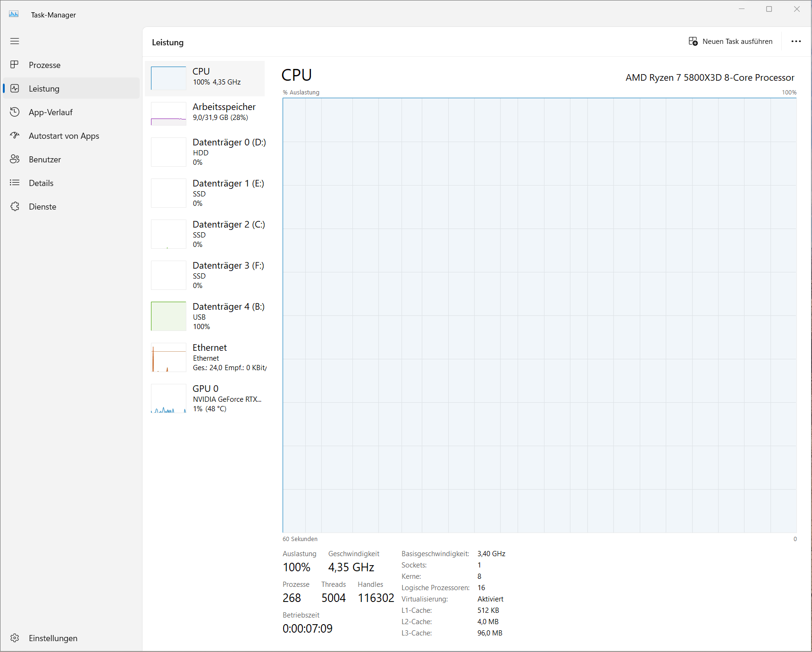This screenshot has width=812, height=652.
Task: Open App-Verlauf history icon
Action: pyautogui.click(x=15, y=112)
